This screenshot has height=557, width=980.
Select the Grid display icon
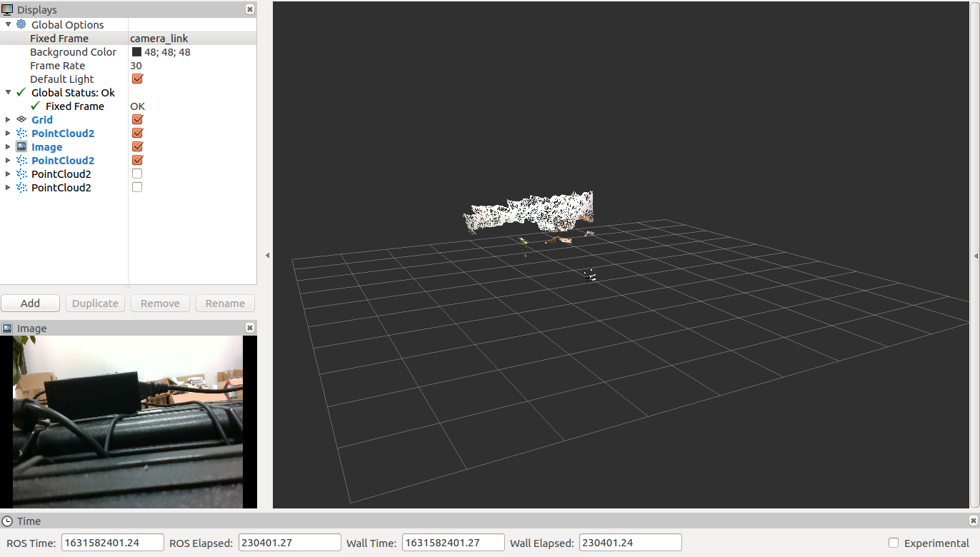(21, 119)
